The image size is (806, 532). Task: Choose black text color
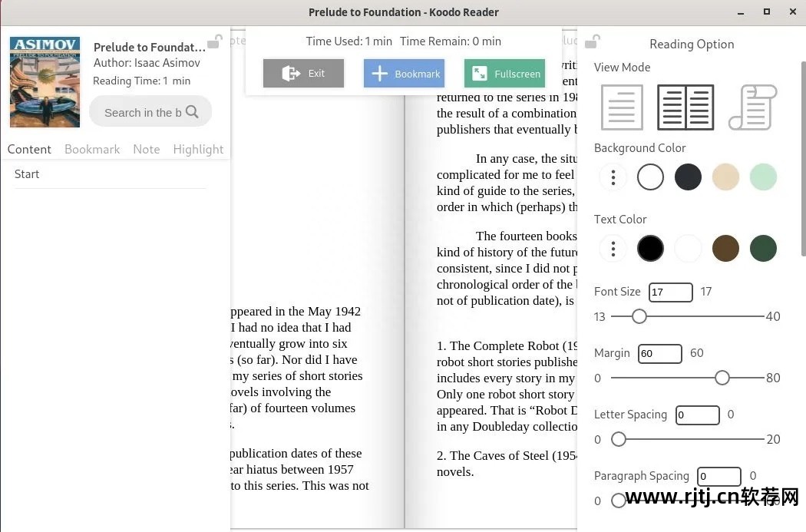click(x=650, y=249)
